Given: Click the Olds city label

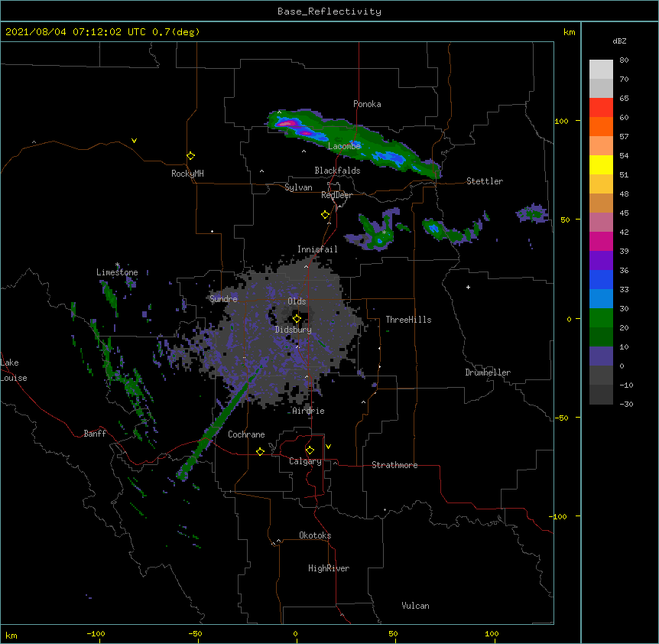Looking at the screenshot, I should 297,301.
